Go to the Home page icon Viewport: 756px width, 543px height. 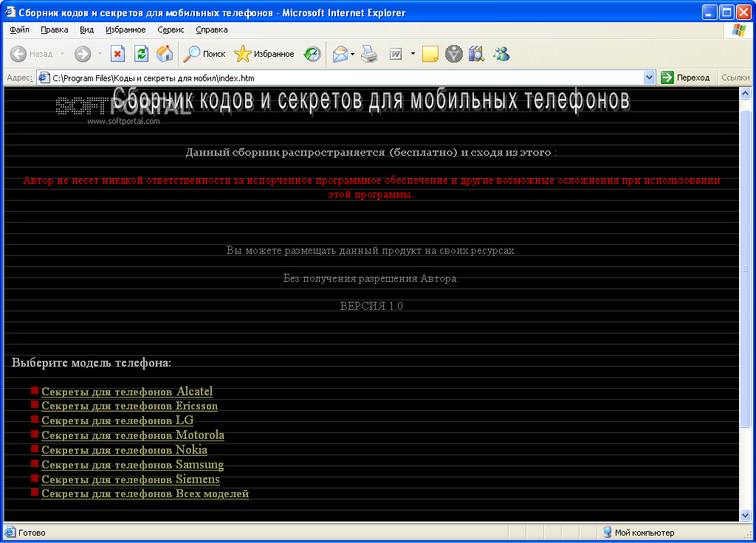[165, 54]
